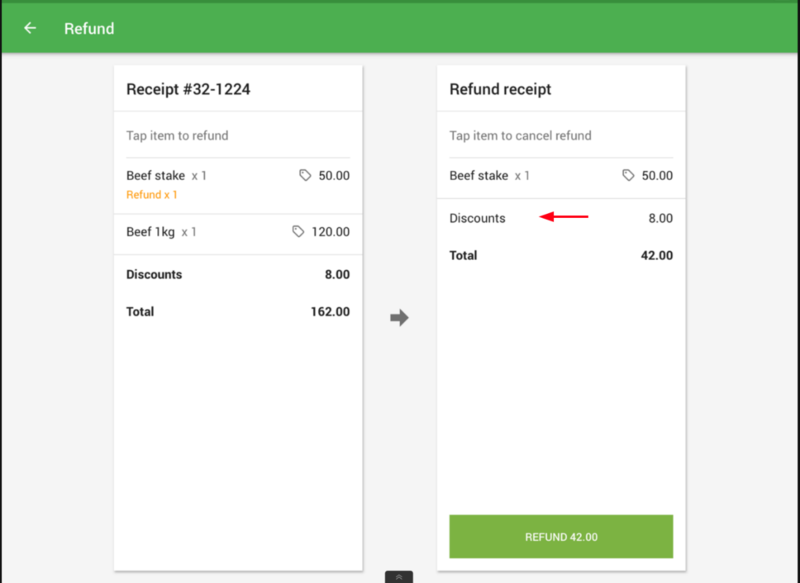Click the 162.00 Total on the original receipt
This screenshot has width=800, height=583.
[330, 312]
